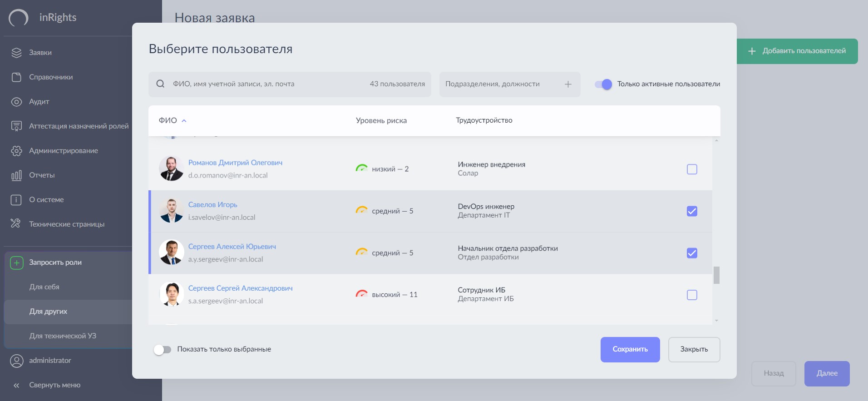Image resolution: width=868 pixels, height=401 pixels.
Task: Click the Администрирование gear icon
Action: click(x=16, y=151)
